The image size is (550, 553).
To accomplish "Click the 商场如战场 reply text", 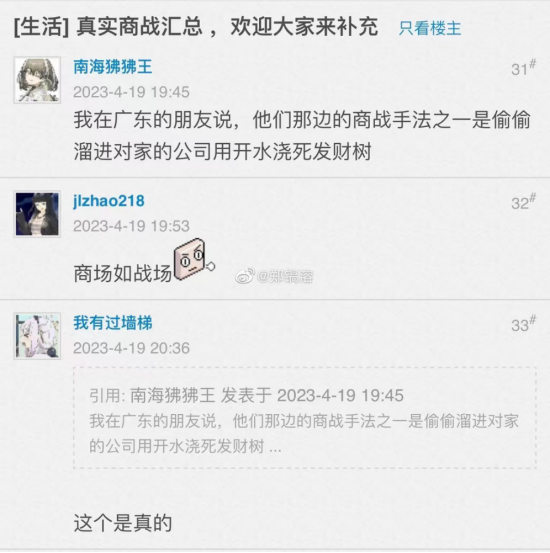I will pyautogui.click(x=122, y=273).
